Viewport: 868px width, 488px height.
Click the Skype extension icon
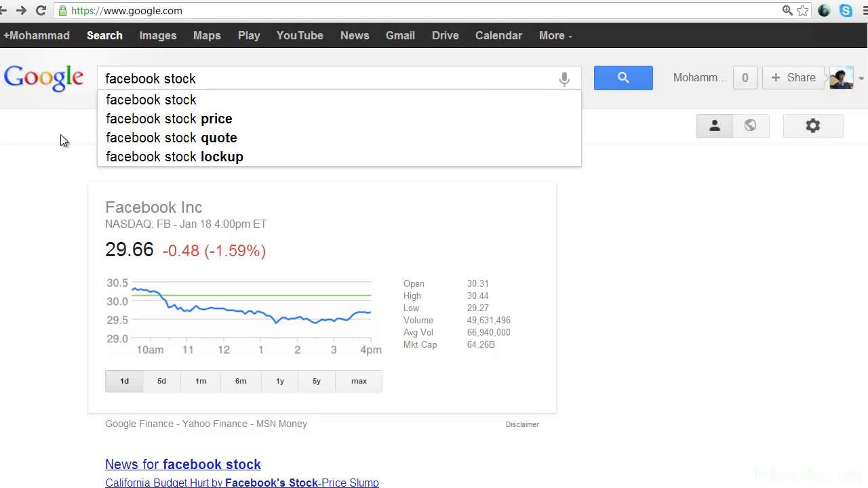coord(846,10)
